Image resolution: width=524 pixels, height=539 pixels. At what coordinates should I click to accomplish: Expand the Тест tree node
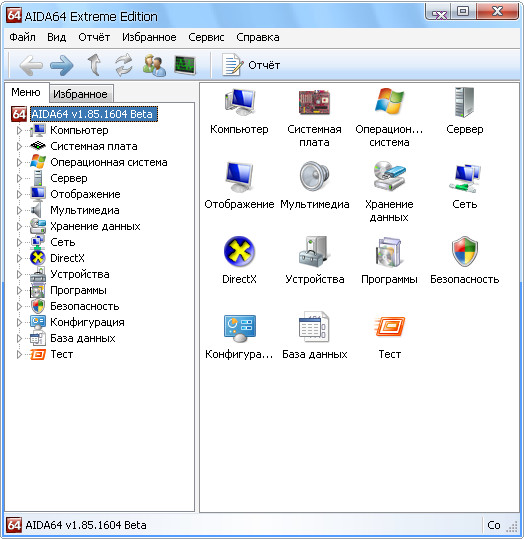(x=19, y=354)
